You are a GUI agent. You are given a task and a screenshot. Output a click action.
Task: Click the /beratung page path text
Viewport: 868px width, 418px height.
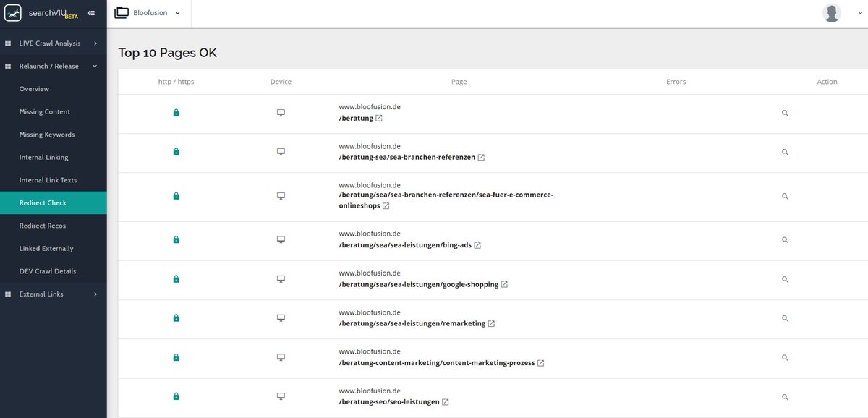(x=356, y=118)
